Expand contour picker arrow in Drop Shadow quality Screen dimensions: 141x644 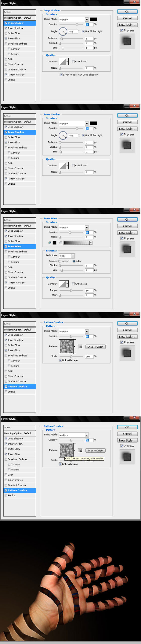(67, 61)
